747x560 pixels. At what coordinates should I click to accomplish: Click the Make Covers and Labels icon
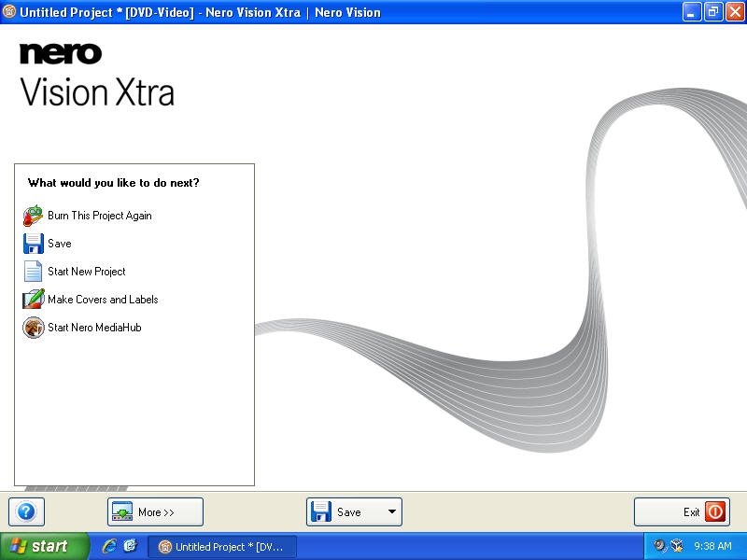pos(34,299)
